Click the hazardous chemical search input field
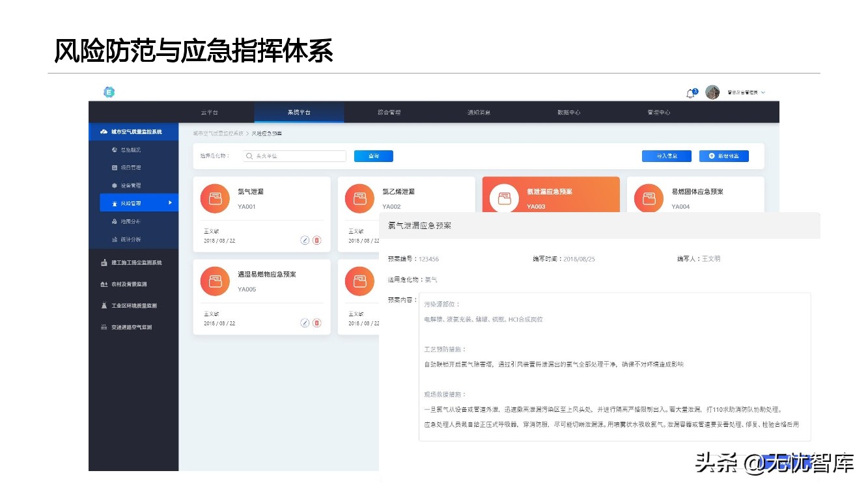 click(x=294, y=156)
